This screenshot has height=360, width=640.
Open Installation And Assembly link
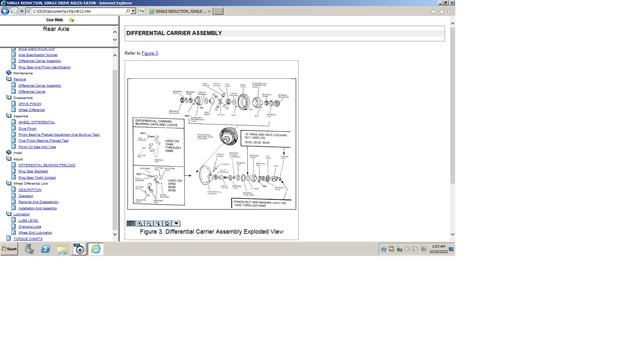pyautogui.click(x=38, y=208)
